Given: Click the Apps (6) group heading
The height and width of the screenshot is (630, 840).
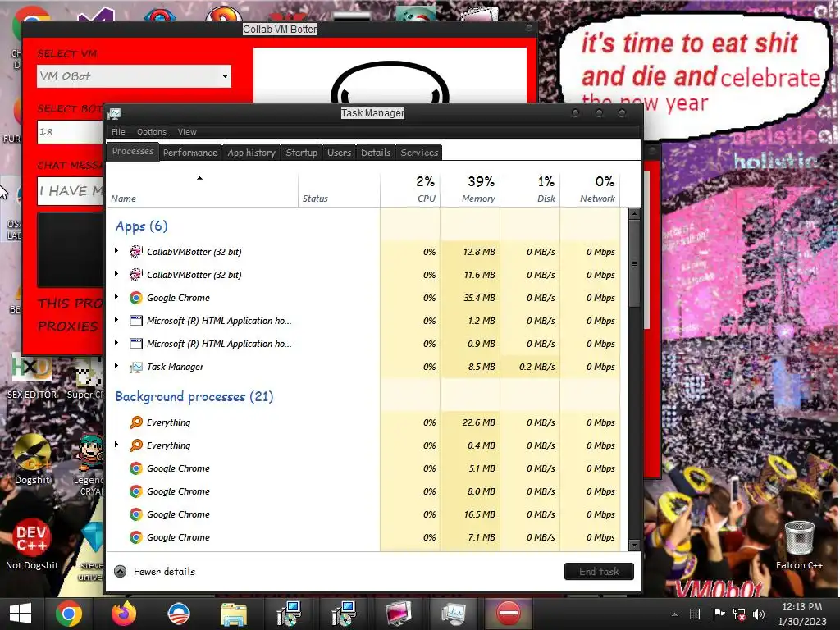Looking at the screenshot, I should pos(141,226).
